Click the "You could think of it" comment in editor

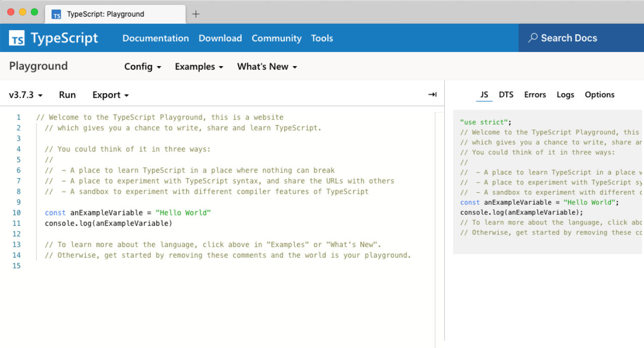tap(128, 149)
